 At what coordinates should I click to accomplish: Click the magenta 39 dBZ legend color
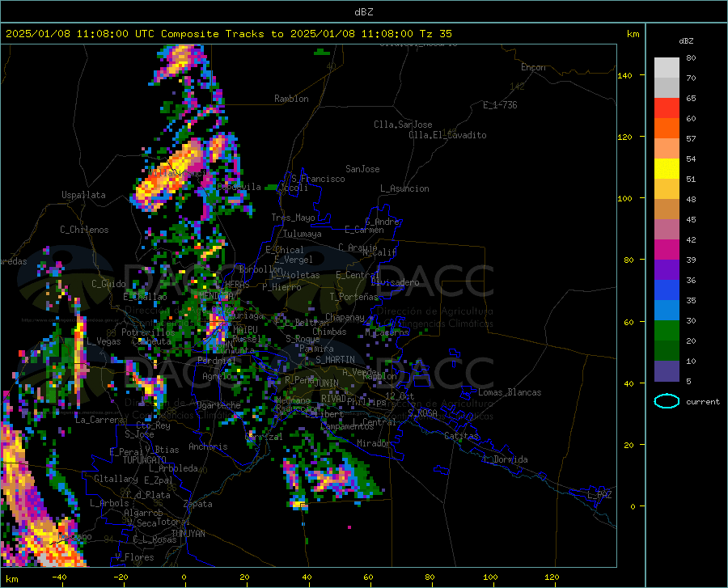click(x=667, y=250)
